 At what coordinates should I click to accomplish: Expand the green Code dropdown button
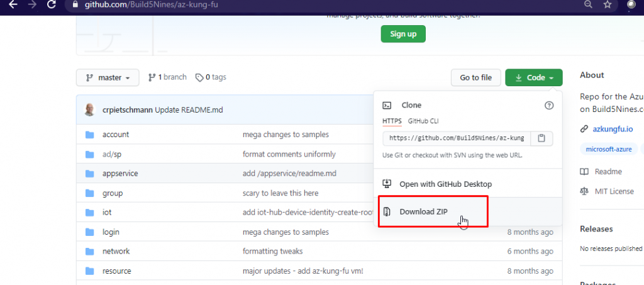point(533,78)
